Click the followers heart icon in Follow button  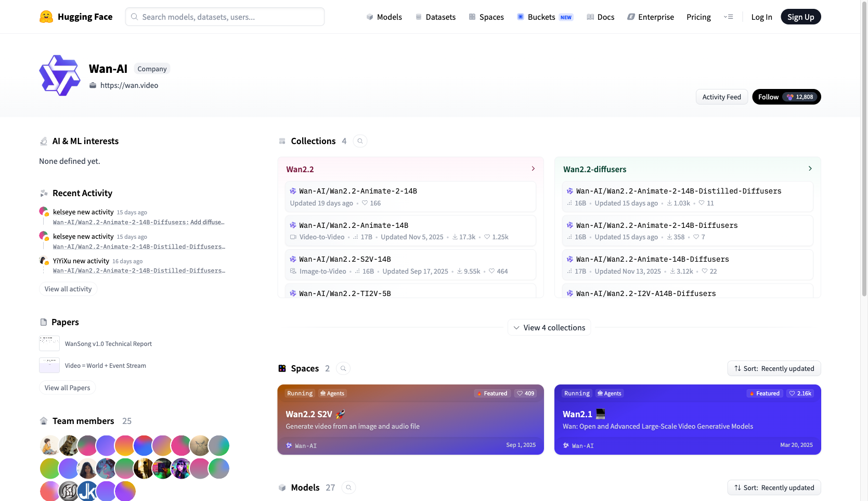(x=790, y=97)
